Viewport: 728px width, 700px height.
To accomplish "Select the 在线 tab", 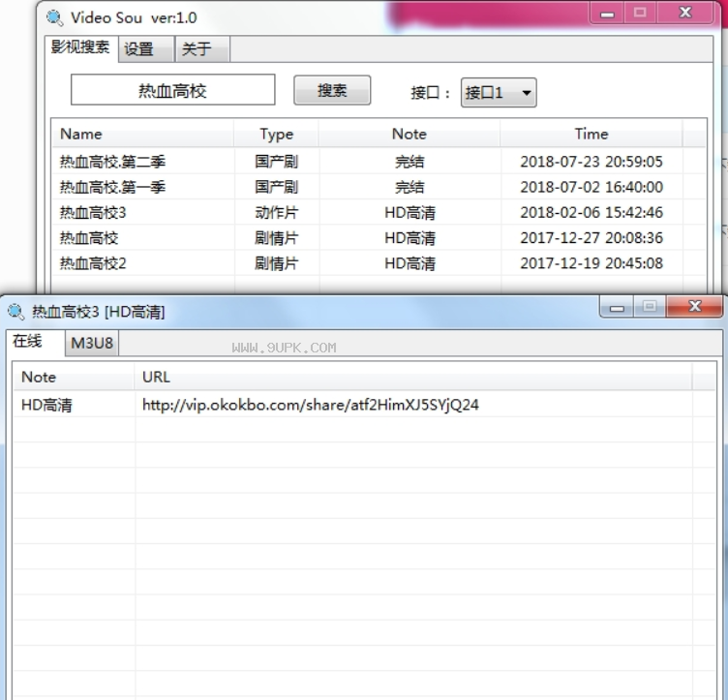I will tap(35, 343).
